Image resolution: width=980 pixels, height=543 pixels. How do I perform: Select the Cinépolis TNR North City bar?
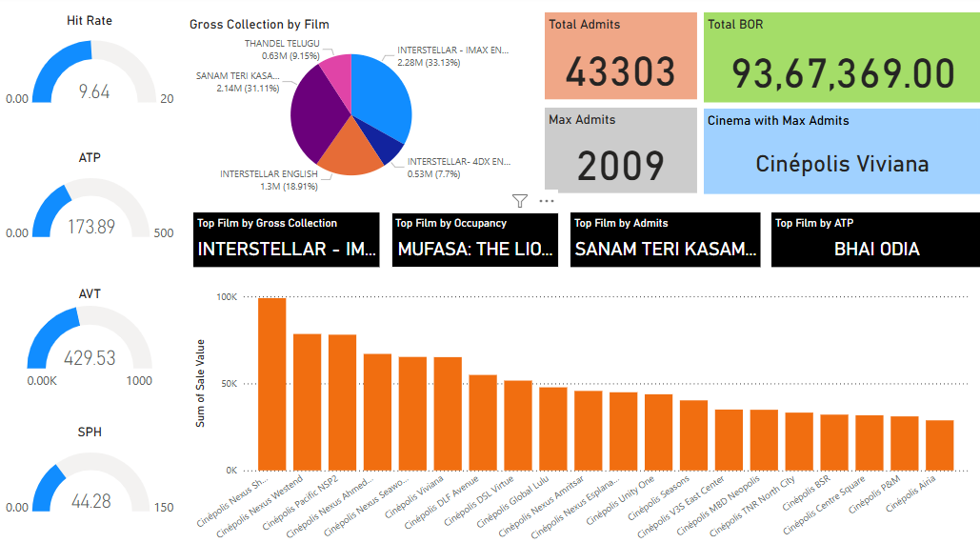point(799,442)
